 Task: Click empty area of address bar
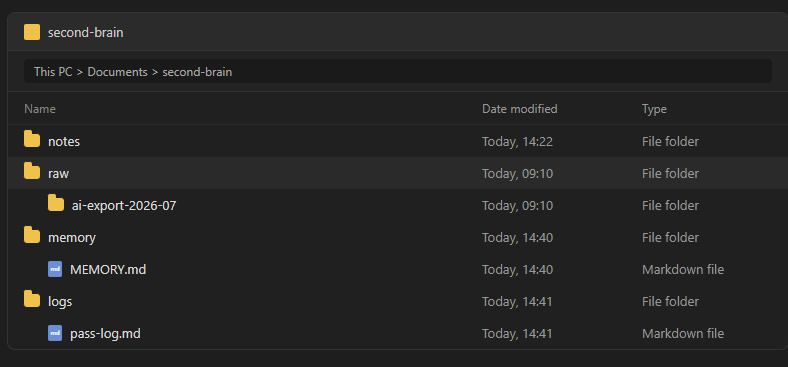pos(503,71)
